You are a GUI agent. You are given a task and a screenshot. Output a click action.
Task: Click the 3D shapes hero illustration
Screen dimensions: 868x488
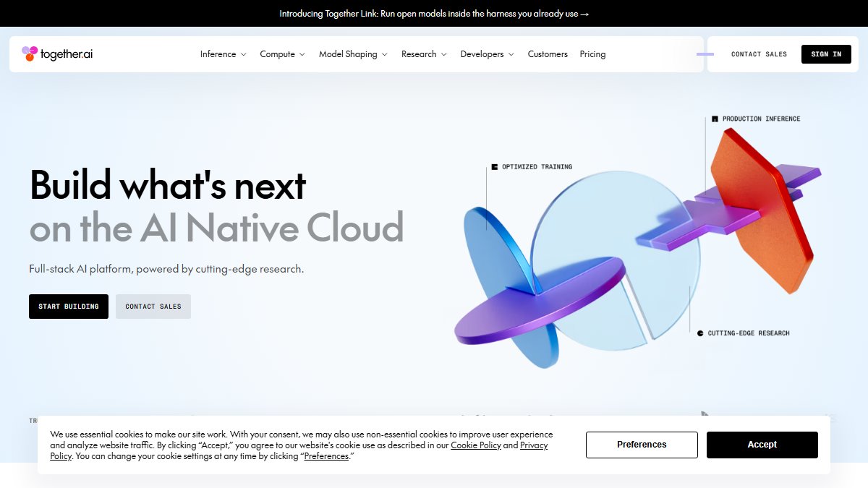pos(637,248)
